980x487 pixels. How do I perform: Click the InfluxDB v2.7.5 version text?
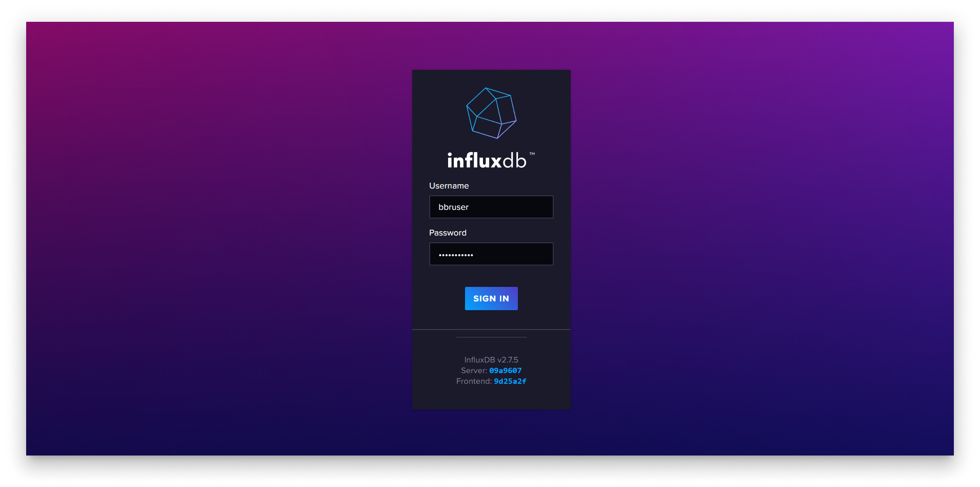pyautogui.click(x=491, y=360)
